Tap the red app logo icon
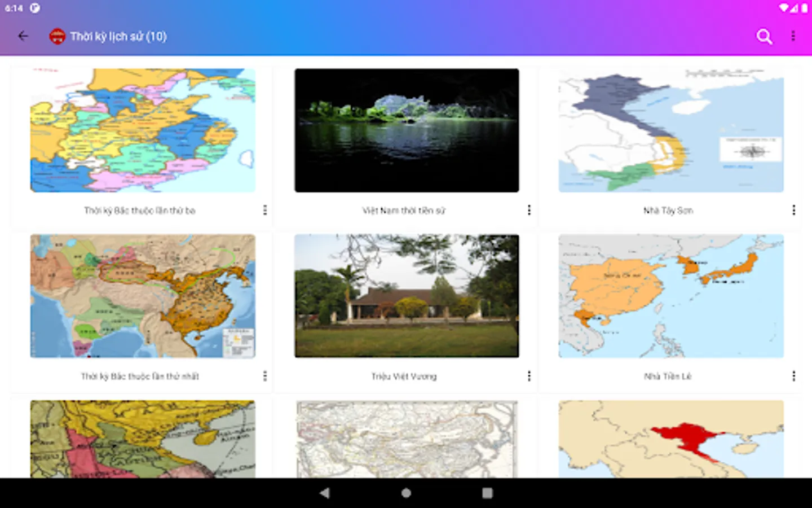 coord(57,37)
